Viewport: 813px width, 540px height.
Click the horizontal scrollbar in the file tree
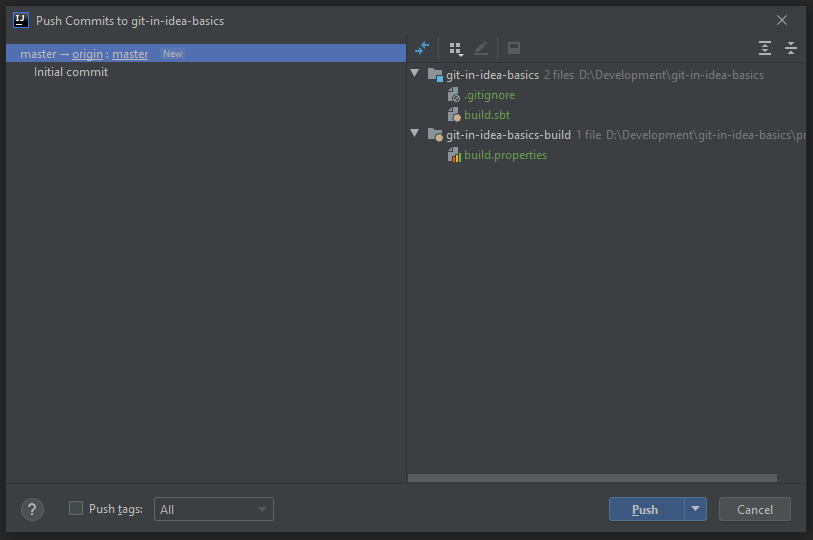pos(592,478)
